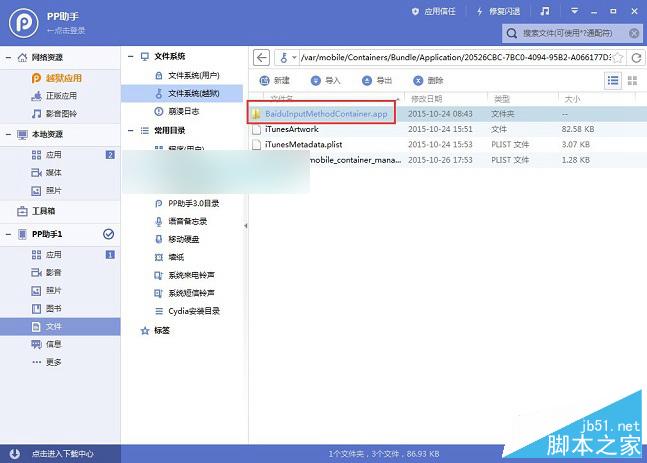Viewport: 647px width, 463px height.
Task: Click 点击进入下载中心 download center
Action: 63,454
